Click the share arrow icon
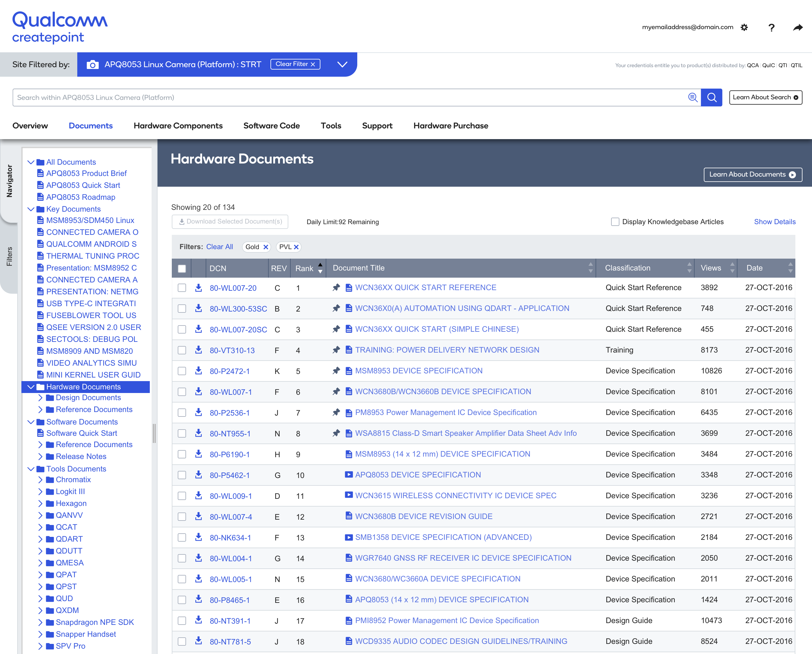 click(x=797, y=28)
